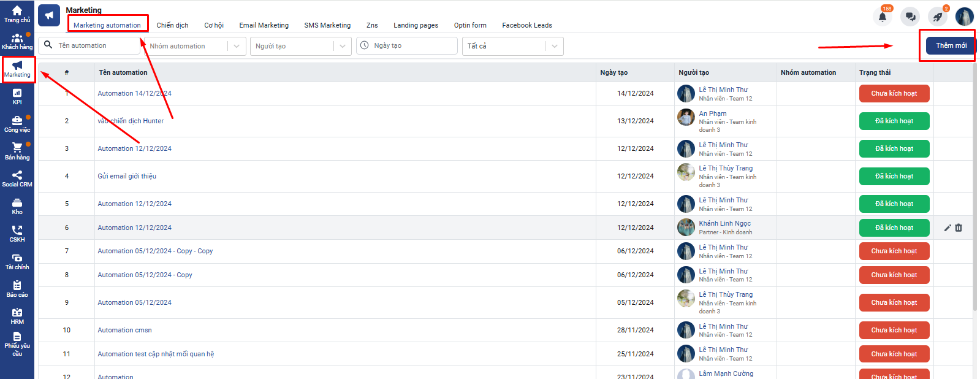Open the KPI sidebar icon

click(x=17, y=96)
